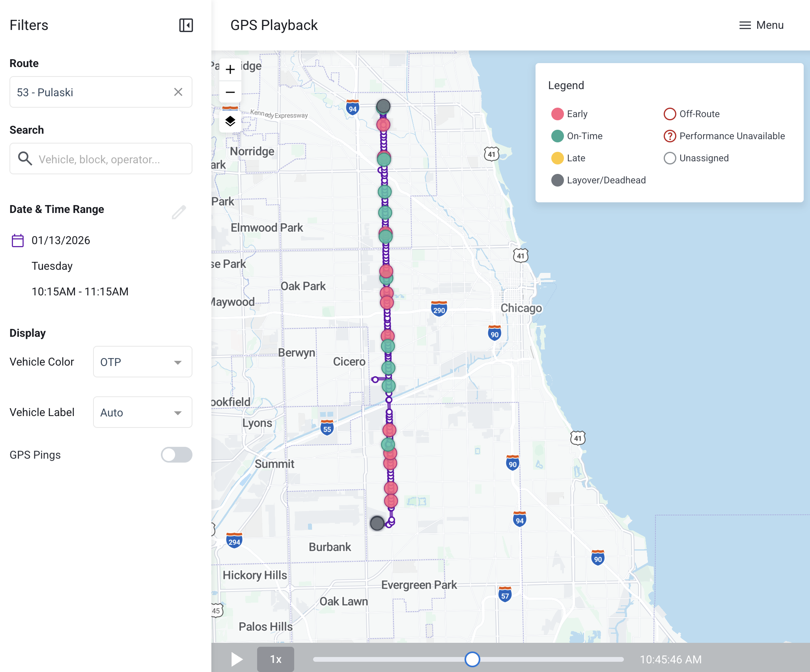This screenshot has width=810, height=672.
Task: Click the gray layover vehicle at Burbank end
Action: (x=377, y=523)
